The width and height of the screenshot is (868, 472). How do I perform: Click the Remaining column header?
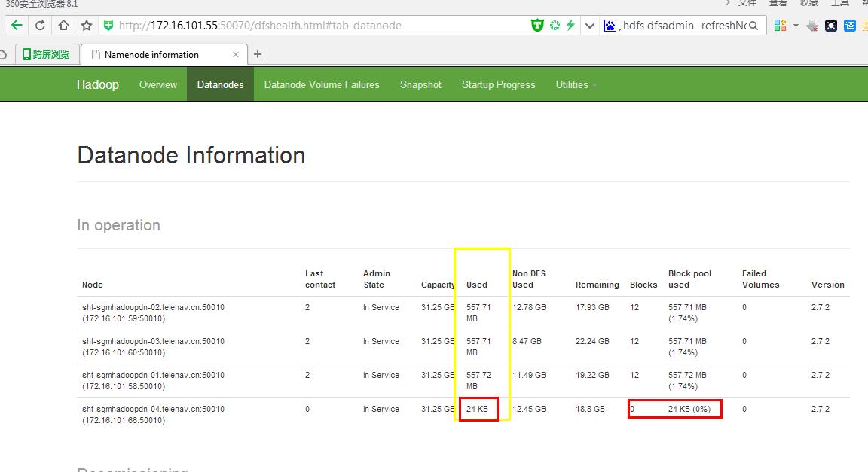pos(598,285)
